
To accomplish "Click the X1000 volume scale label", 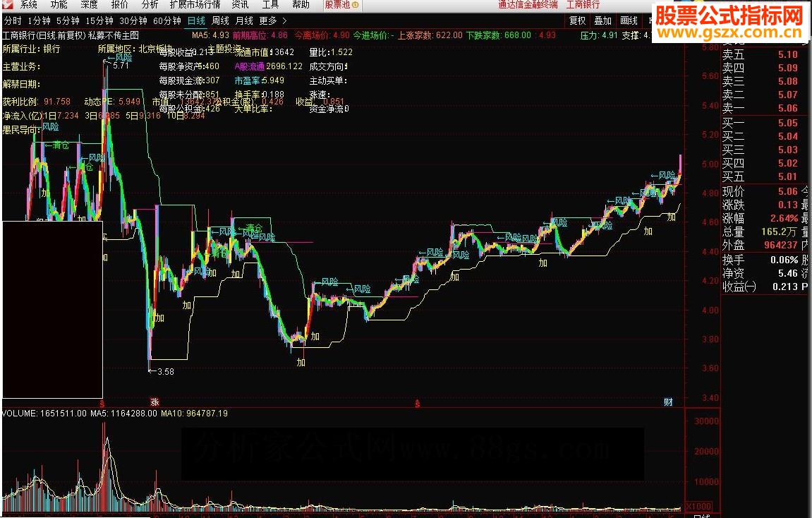I will click(698, 506).
